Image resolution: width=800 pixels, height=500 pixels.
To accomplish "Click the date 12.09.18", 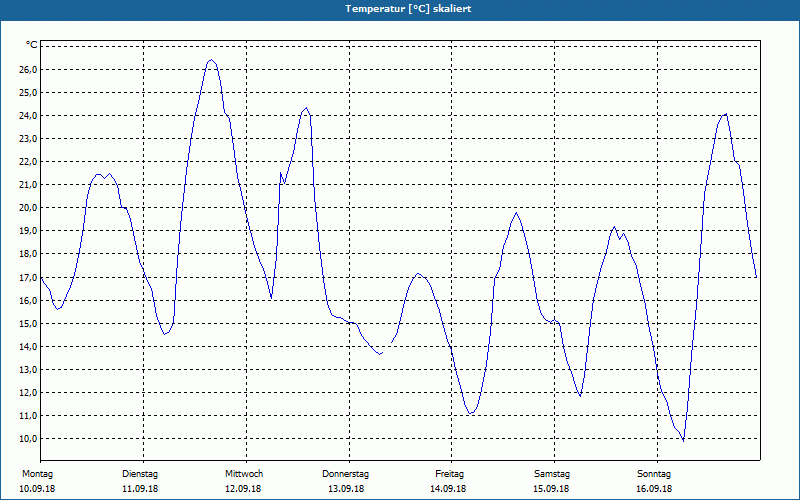I will 243,489.
